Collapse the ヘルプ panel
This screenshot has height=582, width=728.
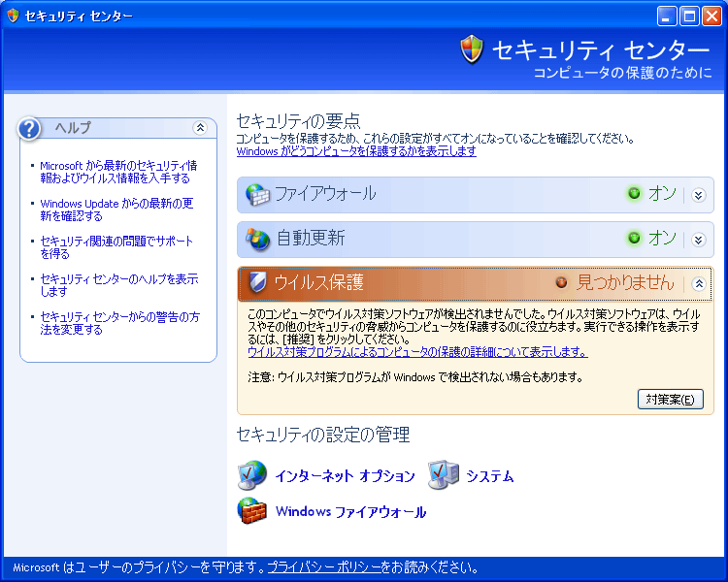point(200,127)
